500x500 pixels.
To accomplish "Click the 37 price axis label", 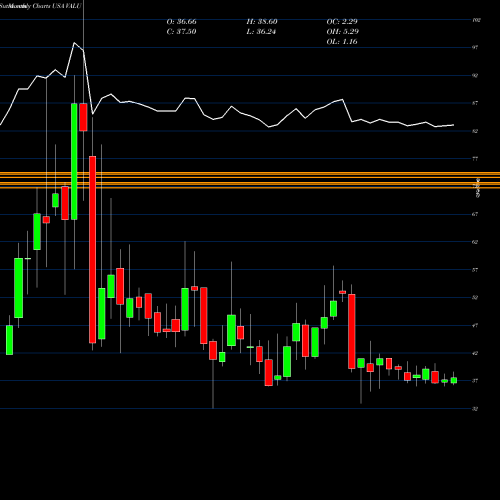I will click(x=475, y=381).
